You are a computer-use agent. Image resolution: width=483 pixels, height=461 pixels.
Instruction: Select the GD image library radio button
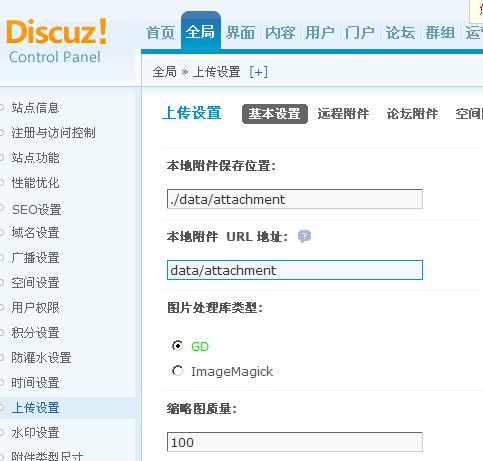(x=177, y=346)
